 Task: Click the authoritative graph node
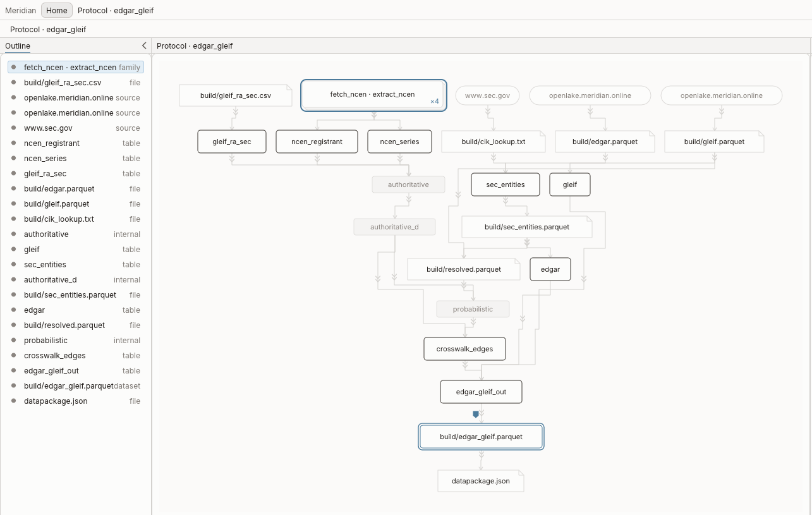(408, 185)
